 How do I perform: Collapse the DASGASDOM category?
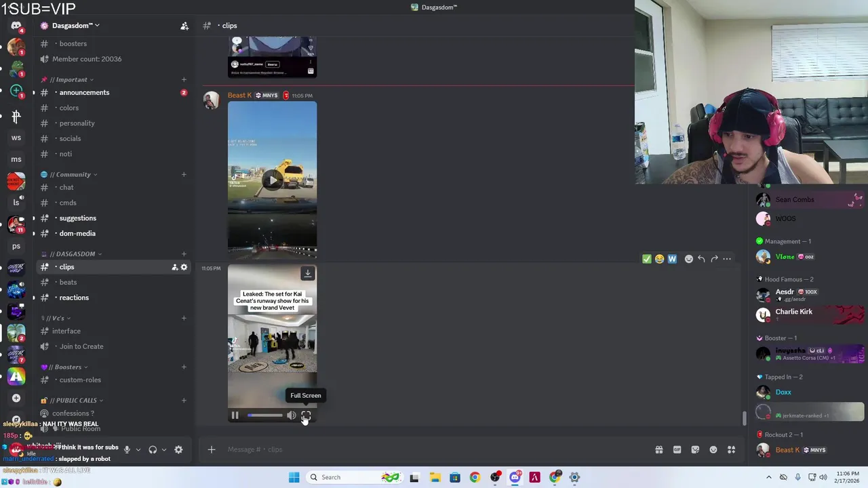(75, 253)
